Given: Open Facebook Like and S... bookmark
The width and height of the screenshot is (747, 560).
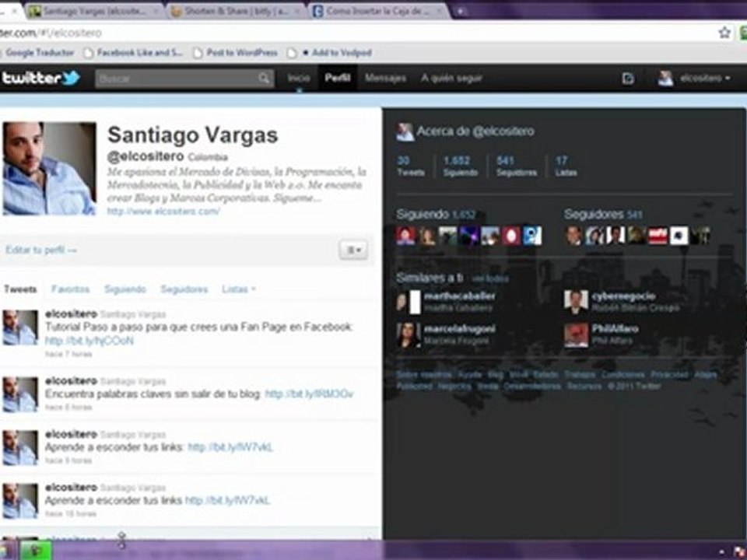Looking at the screenshot, I should point(133,52).
